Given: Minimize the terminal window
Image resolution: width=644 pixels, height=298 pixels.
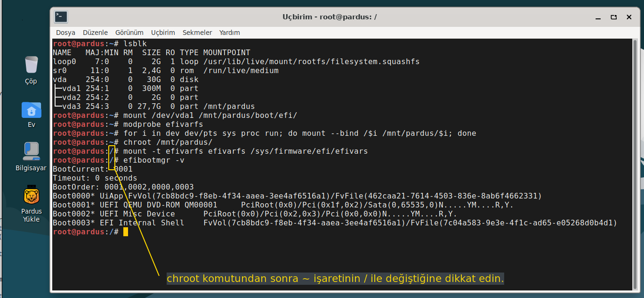Looking at the screenshot, I should tap(598, 17).
